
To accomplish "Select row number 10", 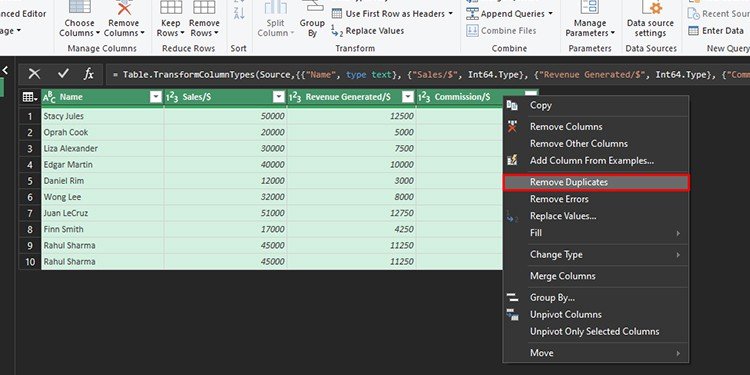I will [30, 262].
